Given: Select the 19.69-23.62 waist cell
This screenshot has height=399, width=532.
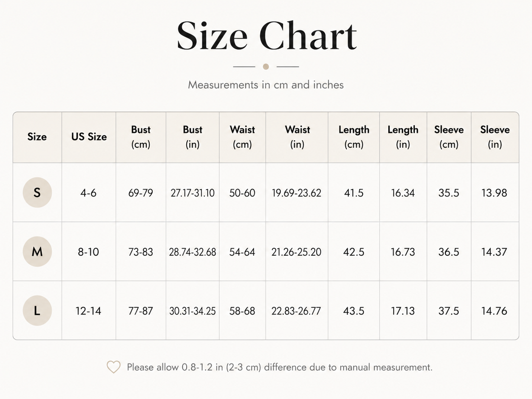Looking at the screenshot, I should click(x=297, y=193).
